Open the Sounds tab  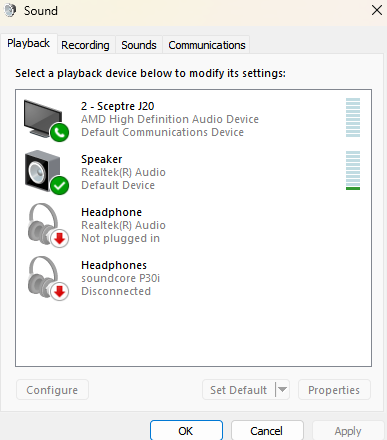139,45
